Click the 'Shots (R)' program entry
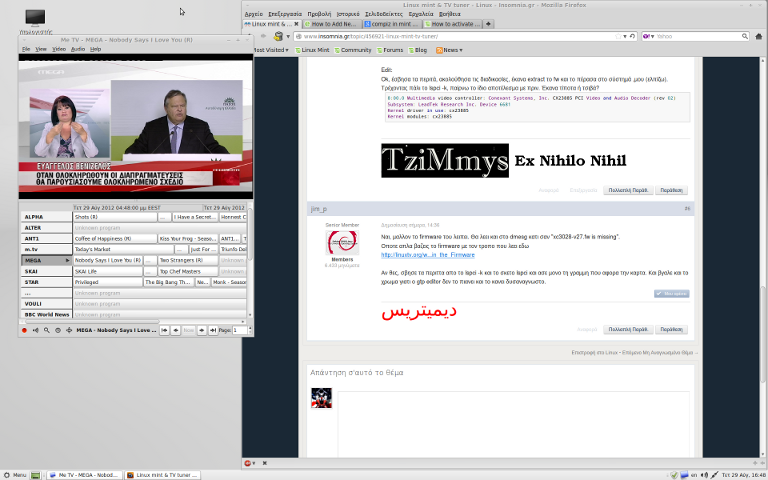This screenshot has height=480, width=768. tap(115, 217)
